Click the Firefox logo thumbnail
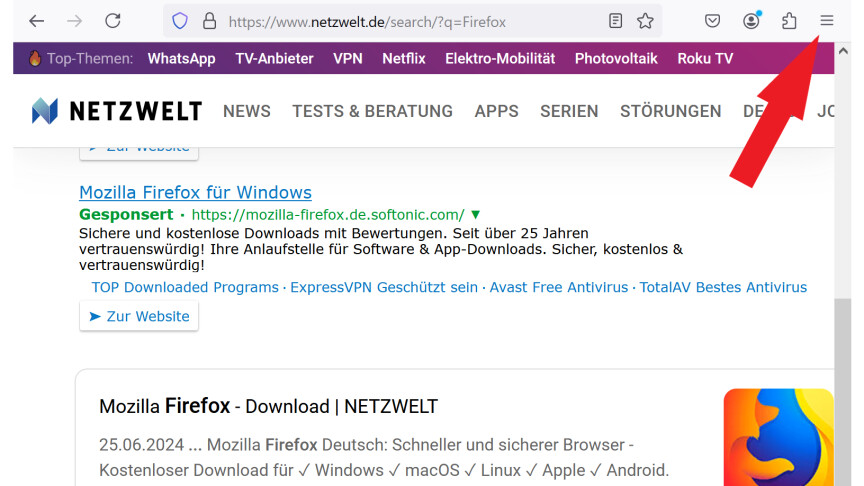Screen dimensions: 864x486 (x=779, y=438)
